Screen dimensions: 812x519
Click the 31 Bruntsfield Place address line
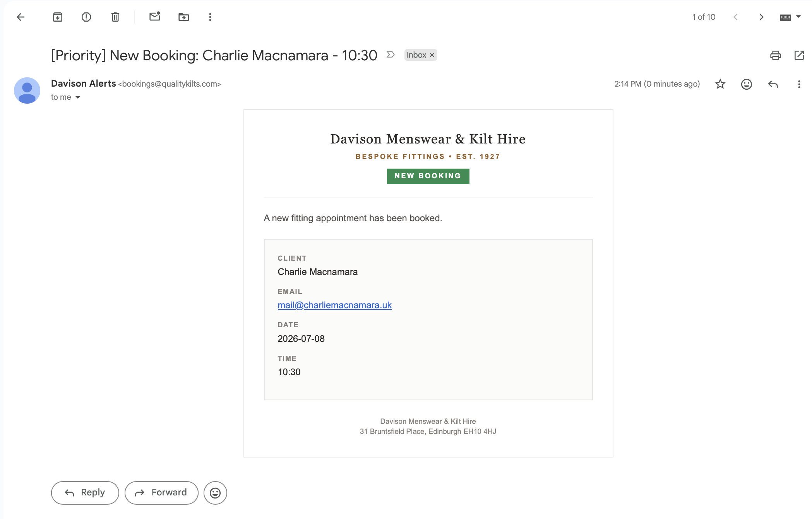[x=428, y=431]
